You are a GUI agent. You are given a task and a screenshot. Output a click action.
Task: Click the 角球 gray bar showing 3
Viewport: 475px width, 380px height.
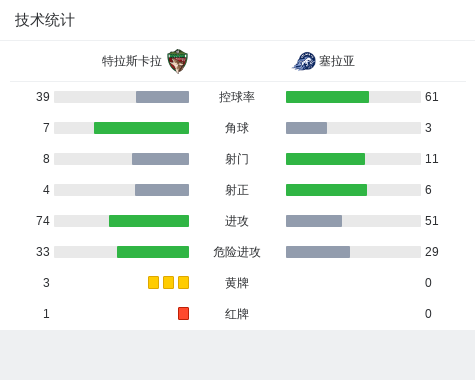point(306,128)
